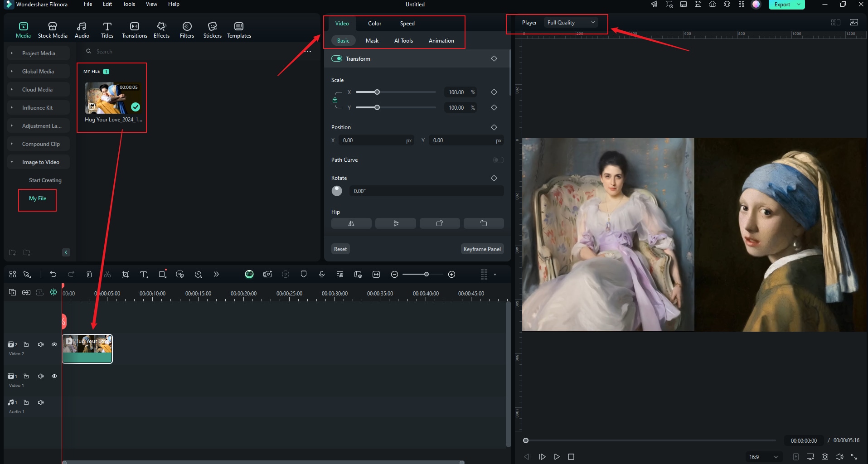Zoom out the timeline with minus icon
This screenshot has width=868, height=464.
pos(394,274)
